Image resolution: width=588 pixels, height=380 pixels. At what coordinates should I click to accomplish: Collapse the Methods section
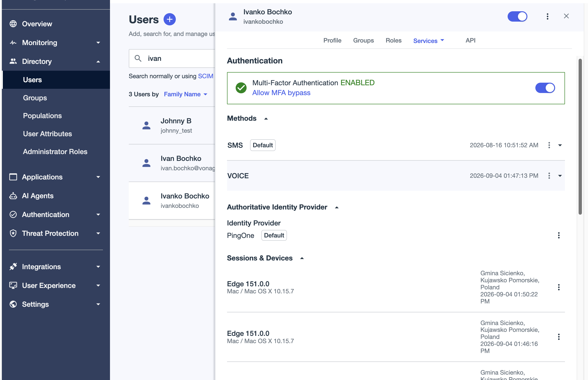coord(266,119)
